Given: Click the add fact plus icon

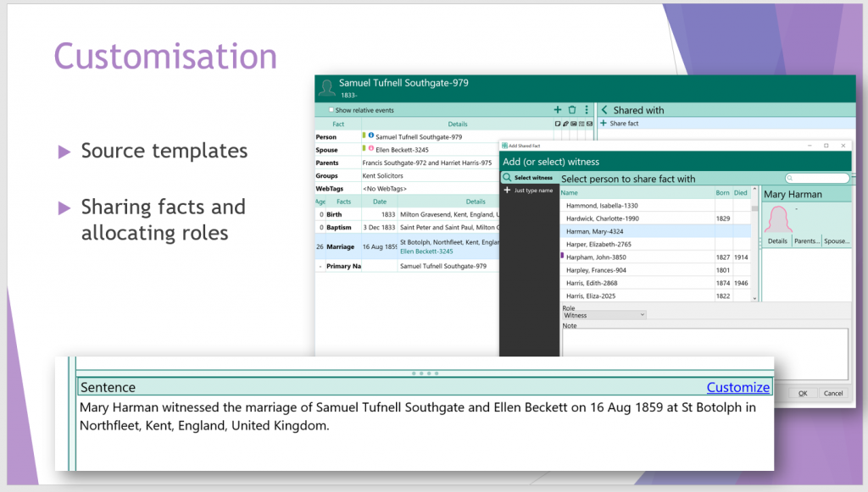Looking at the screenshot, I should point(558,110).
